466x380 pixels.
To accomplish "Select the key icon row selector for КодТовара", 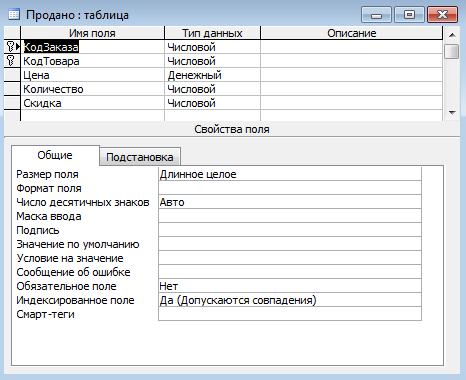I will (x=12, y=61).
